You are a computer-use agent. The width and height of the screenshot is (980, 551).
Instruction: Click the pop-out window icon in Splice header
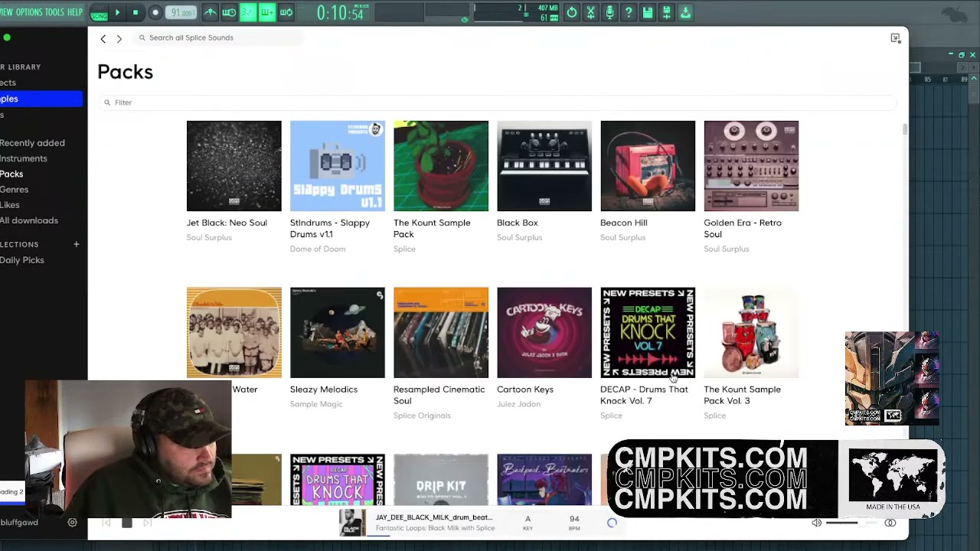tap(896, 38)
